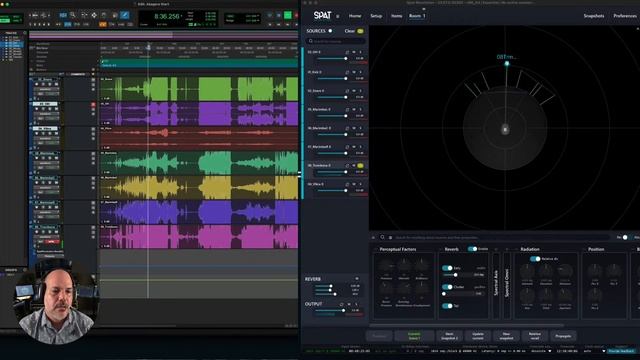
Task: Click the OUTPUT gain slider
Action: (x=330, y=310)
